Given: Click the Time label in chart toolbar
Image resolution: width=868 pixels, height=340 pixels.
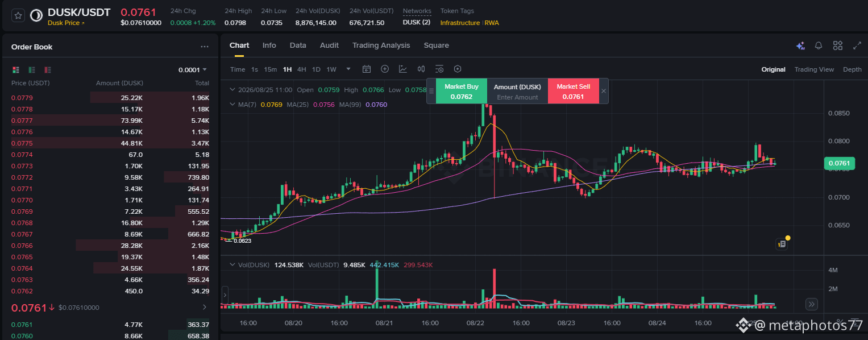Looking at the screenshot, I should (238, 69).
